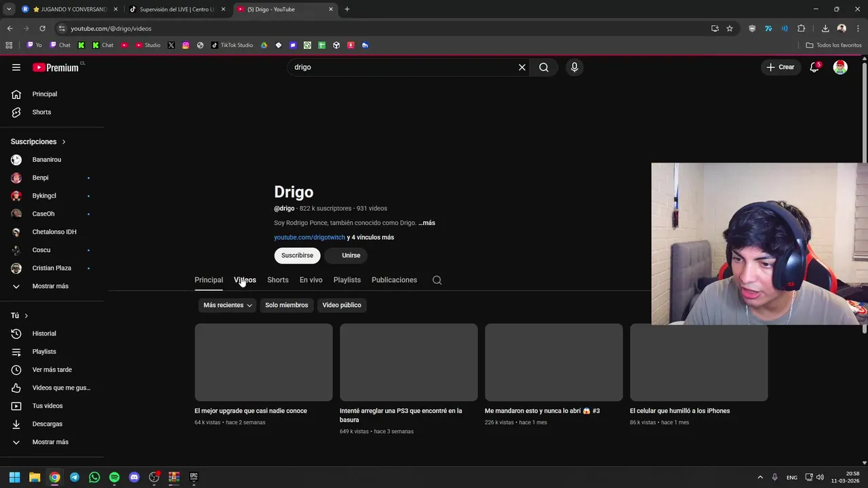Expand channel description with ...más
Screen dimensions: 868x488
point(427,223)
